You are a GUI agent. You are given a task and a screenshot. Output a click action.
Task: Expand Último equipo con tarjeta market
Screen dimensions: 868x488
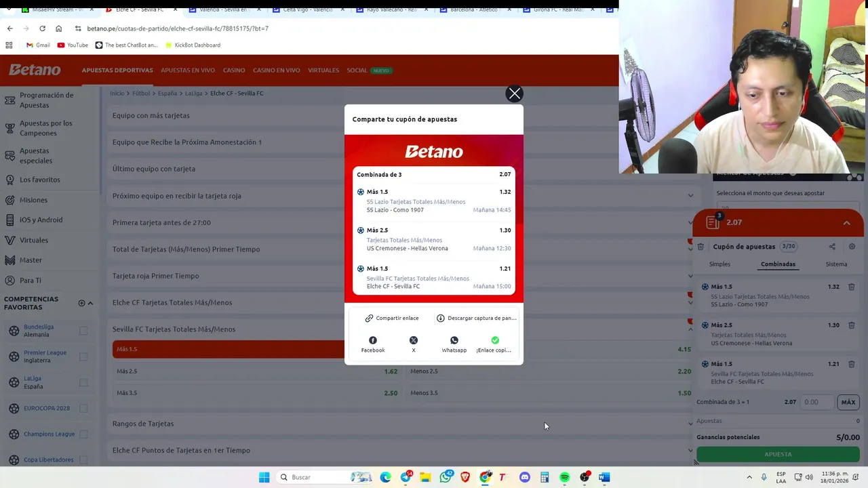(x=403, y=169)
